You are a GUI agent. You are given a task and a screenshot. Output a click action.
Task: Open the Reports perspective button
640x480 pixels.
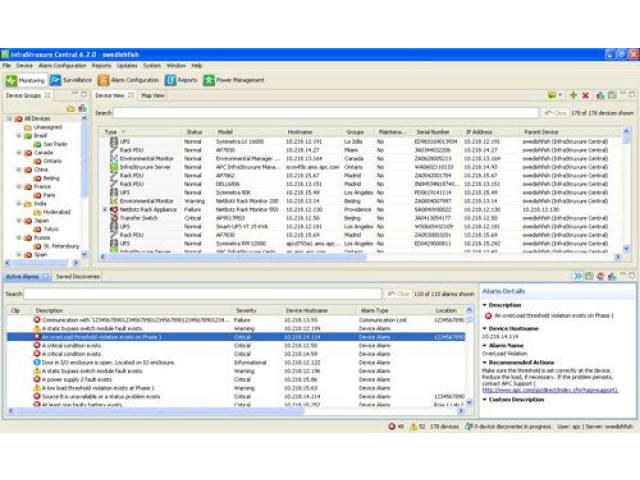coord(181,80)
